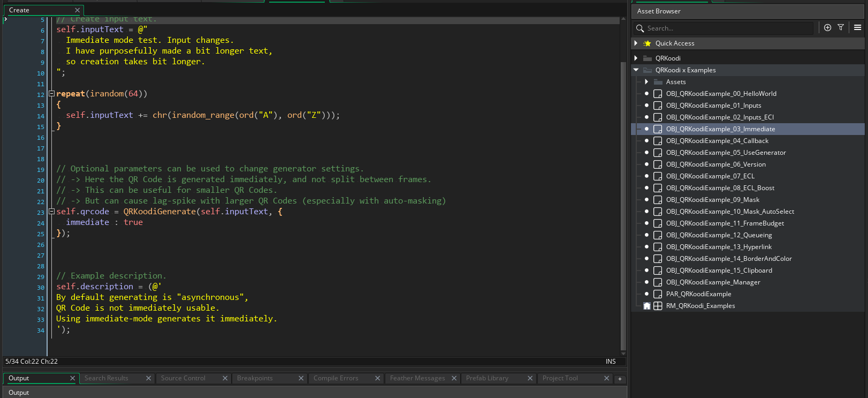Click particle icon of PAR_QRKoodiExample

[658, 294]
